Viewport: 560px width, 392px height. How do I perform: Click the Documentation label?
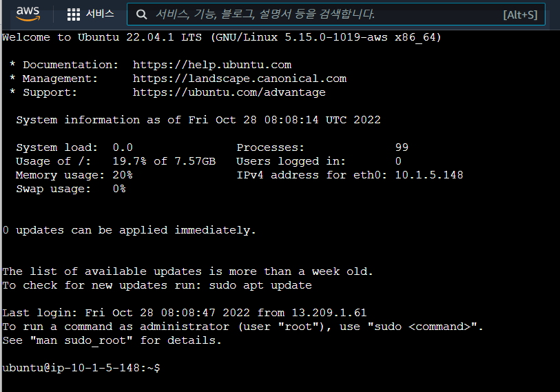coord(70,65)
